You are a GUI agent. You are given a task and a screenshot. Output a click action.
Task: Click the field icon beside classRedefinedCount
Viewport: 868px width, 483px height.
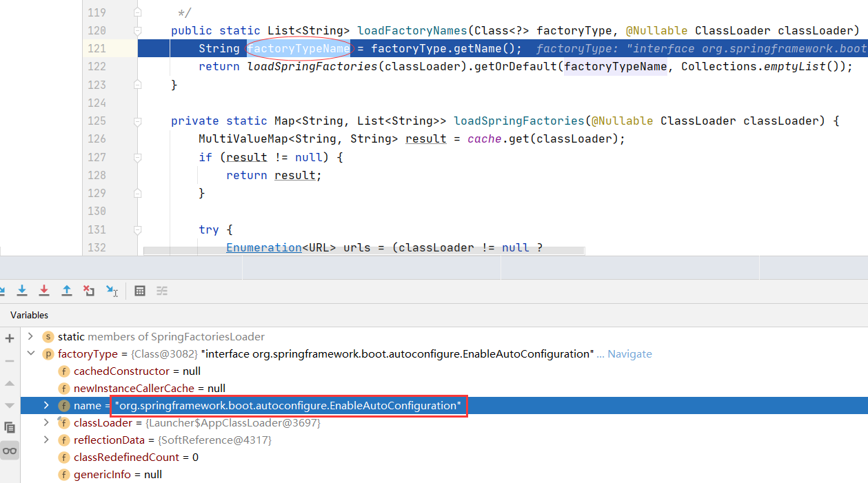point(64,458)
